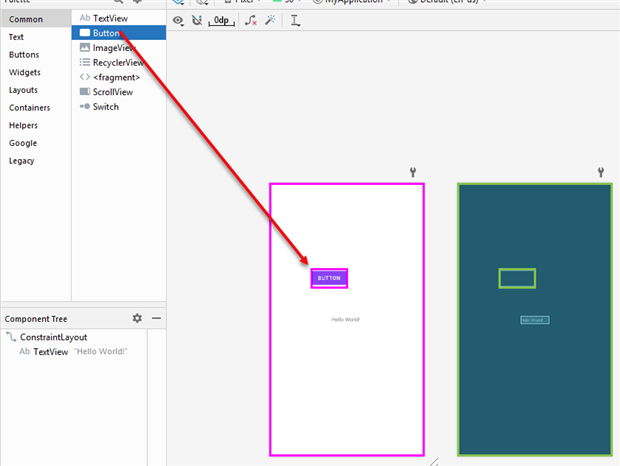Screen dimensions: 620x466
Task: Open the Buttons palette category
Action: coord(24,55)
